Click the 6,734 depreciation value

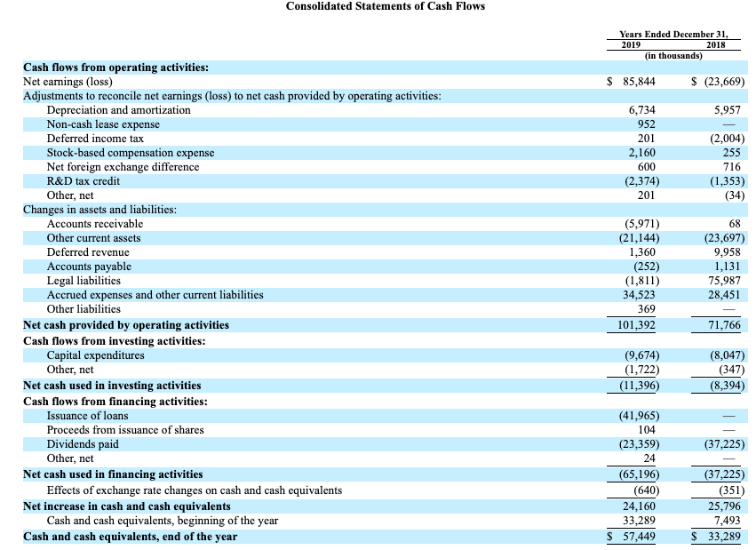(641, 110)
